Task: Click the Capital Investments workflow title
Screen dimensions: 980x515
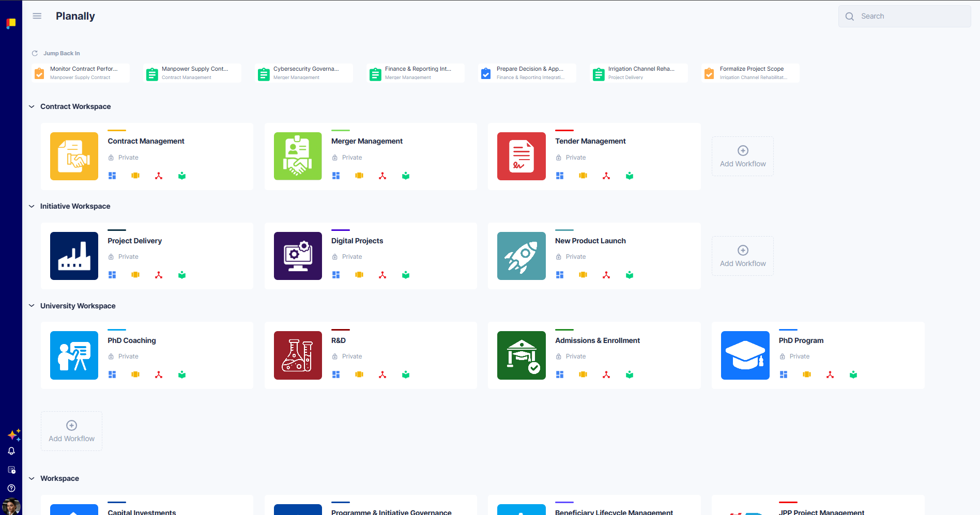Action: point(142,512)
